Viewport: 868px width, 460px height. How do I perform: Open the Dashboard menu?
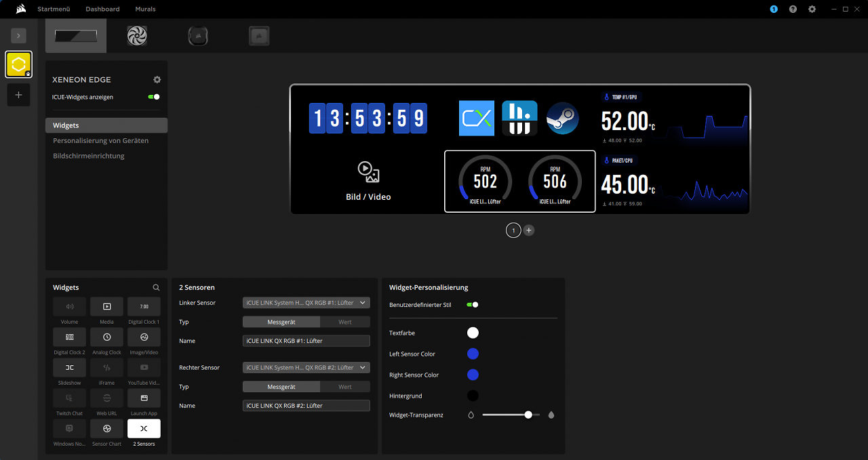coord(102,9)
